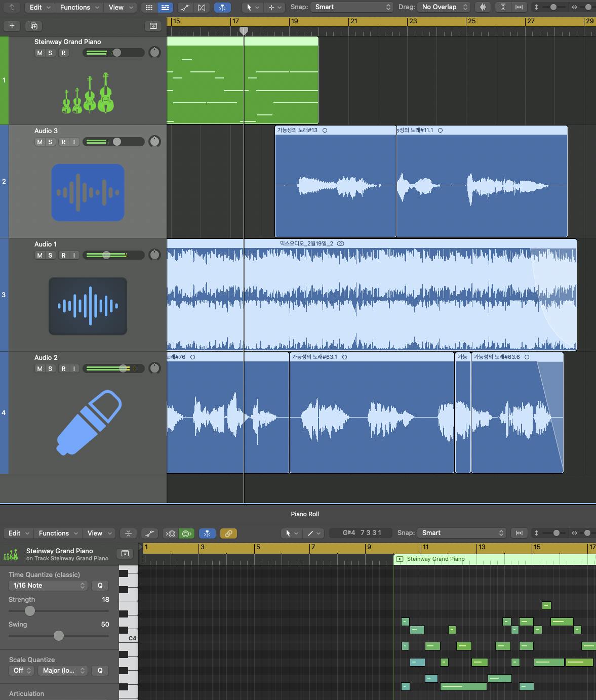Open the Edit menu in the tracks area
The image size is (596, 700).
40,7
